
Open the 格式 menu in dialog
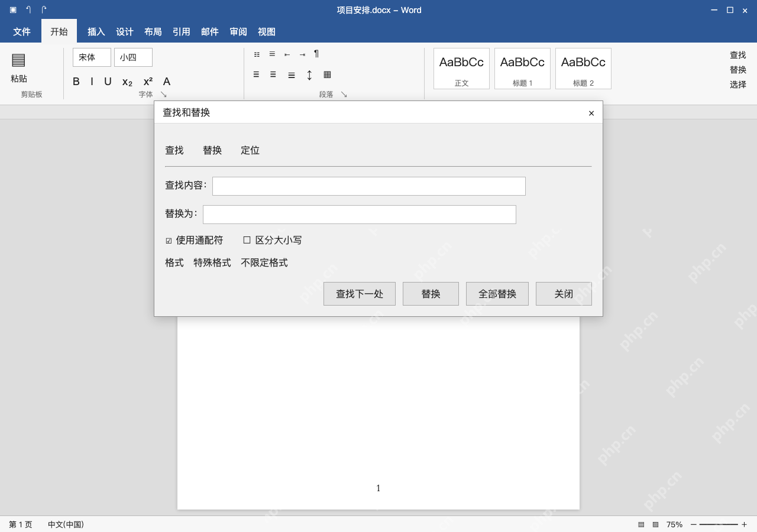click(174, 262)
